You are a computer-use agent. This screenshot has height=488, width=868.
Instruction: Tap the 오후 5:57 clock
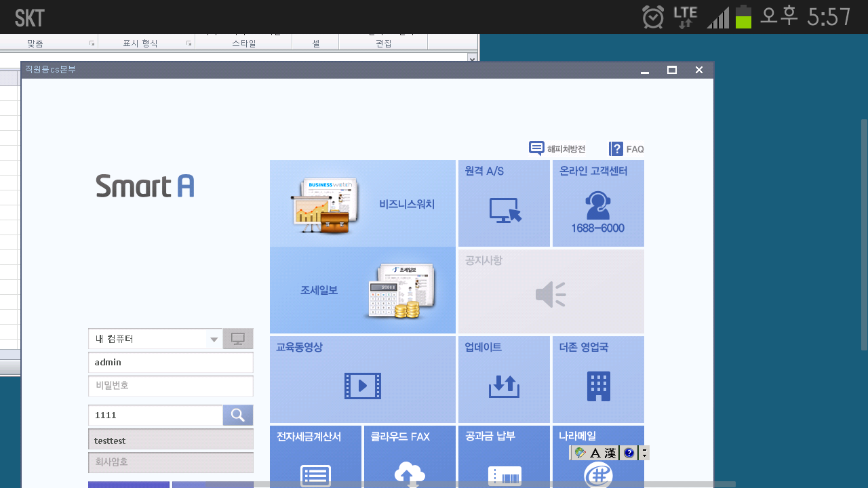pos(805,16)
